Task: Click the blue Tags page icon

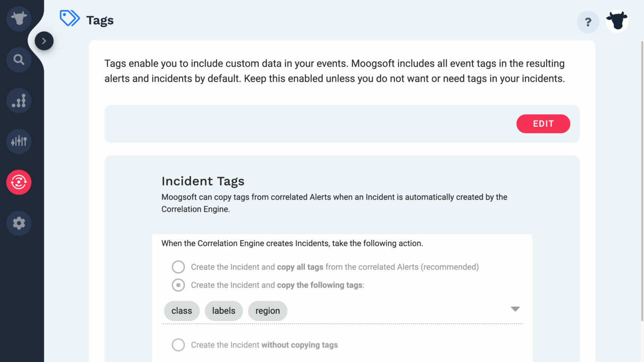Action: [70, 18]
